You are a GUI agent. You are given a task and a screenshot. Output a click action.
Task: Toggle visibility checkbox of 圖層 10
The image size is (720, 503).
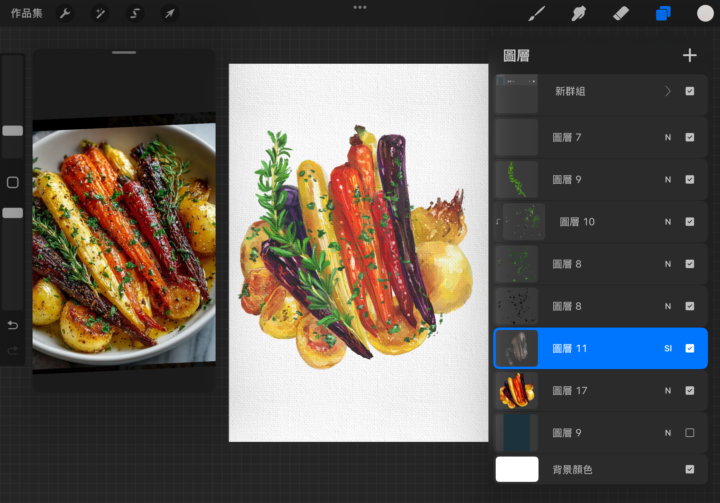point(689,222)
